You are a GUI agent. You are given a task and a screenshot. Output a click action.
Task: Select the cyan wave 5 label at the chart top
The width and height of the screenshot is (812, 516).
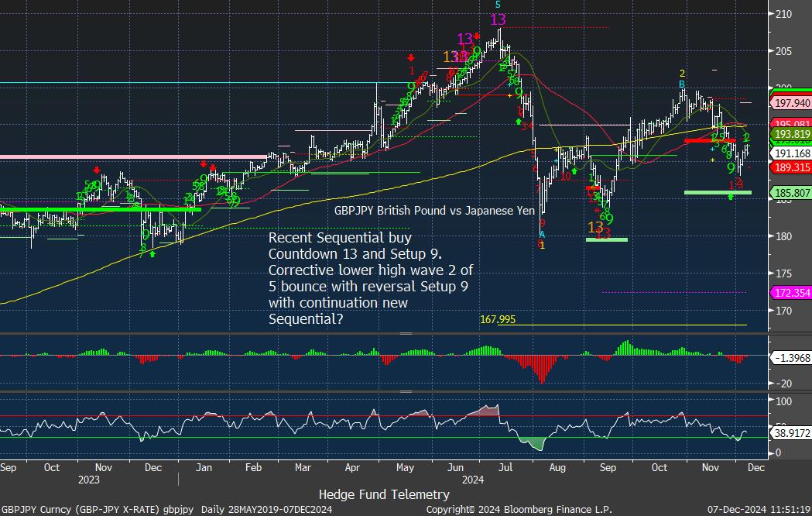coord(498,5)
